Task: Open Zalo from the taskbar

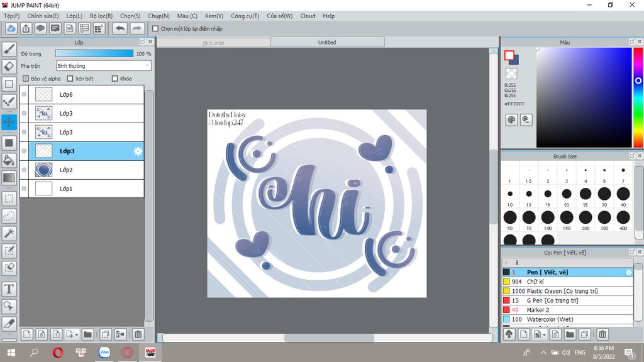Action: [104, 352]
